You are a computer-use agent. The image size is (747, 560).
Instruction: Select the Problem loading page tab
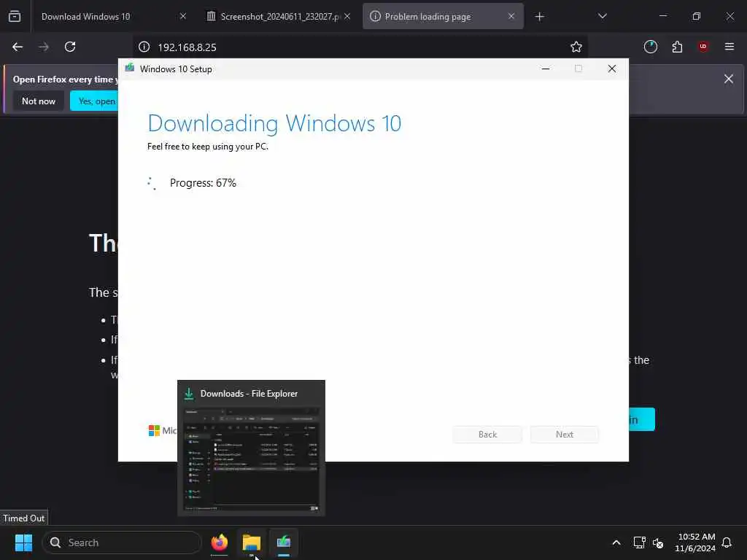point(443,16)
